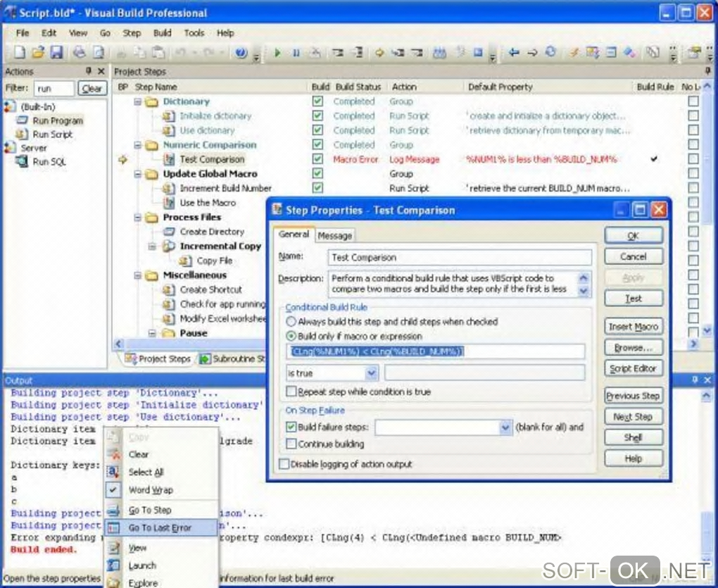Open the 'is true' condition dropdown
The image size is (718, 588).
click(372, 373)
